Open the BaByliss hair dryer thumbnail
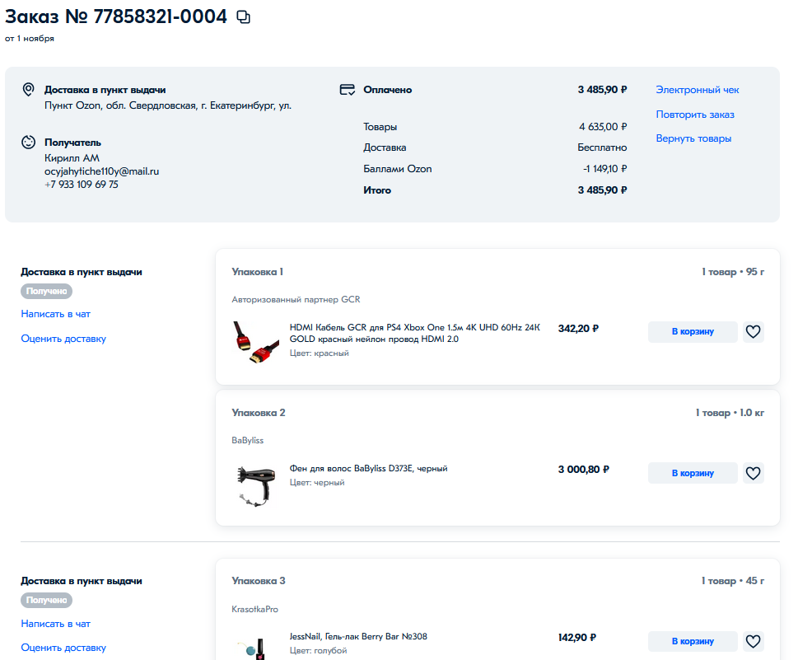 point(256,485)
